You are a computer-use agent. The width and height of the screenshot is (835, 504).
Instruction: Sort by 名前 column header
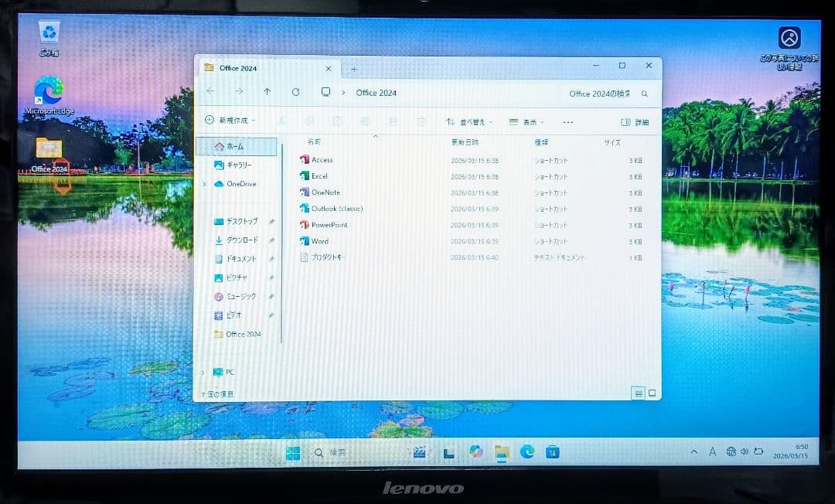(x=314, y=141)
